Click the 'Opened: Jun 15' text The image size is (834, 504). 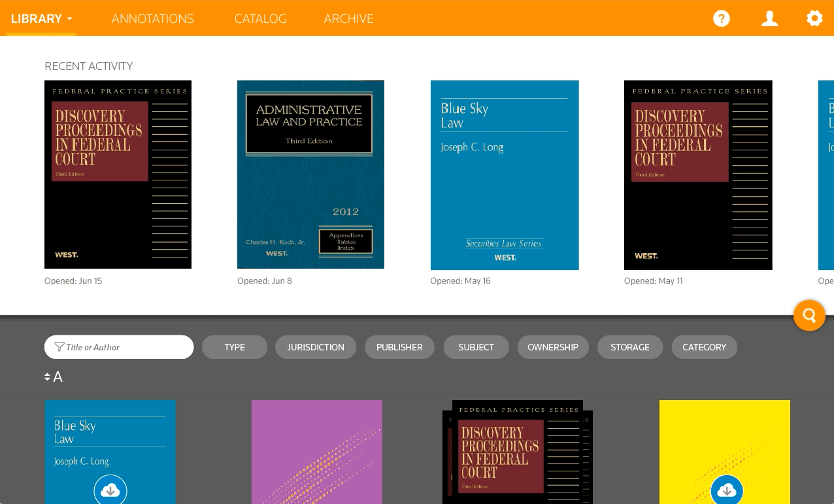(x=73, y=281)
